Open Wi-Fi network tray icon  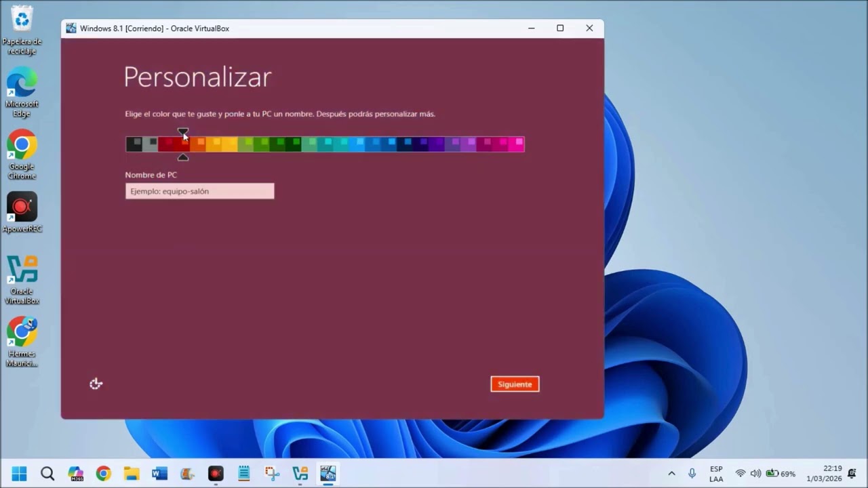741,474
